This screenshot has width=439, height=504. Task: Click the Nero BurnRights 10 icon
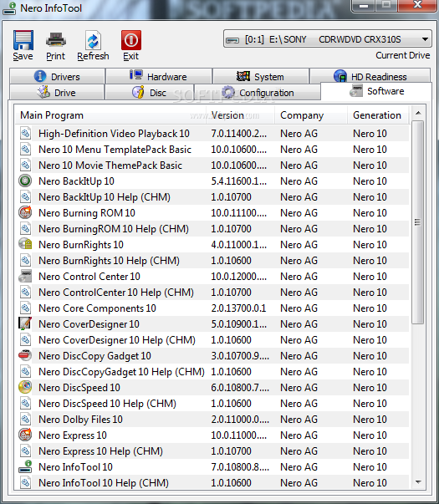tap(25, 245)
